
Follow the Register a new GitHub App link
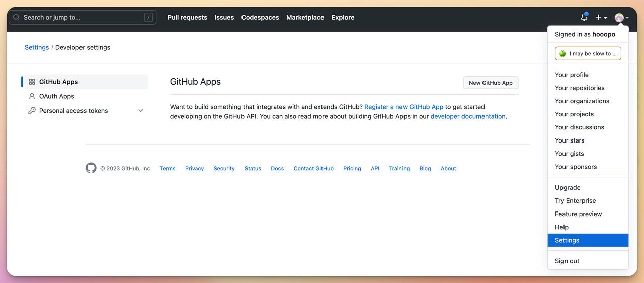(x=404, y=107)
